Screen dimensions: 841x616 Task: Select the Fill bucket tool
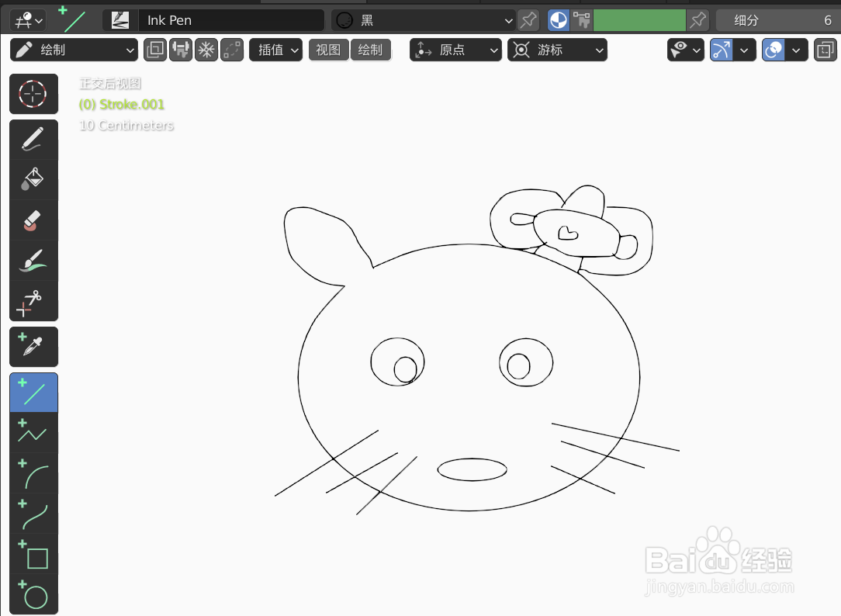click(x=33, y=179)
